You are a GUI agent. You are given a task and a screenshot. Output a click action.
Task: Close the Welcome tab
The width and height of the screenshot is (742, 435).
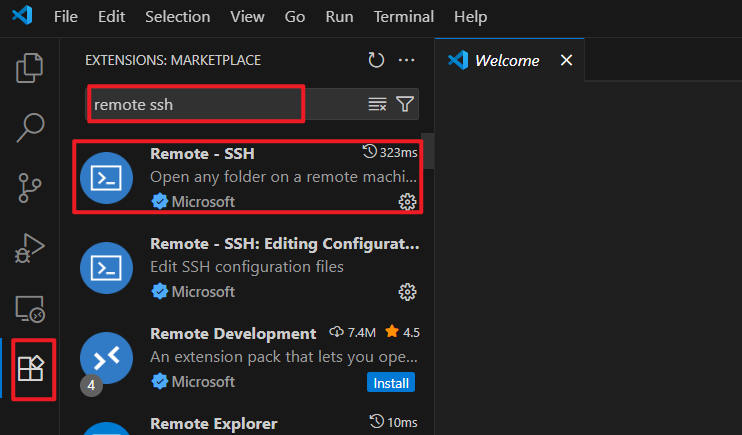[566, 60]
